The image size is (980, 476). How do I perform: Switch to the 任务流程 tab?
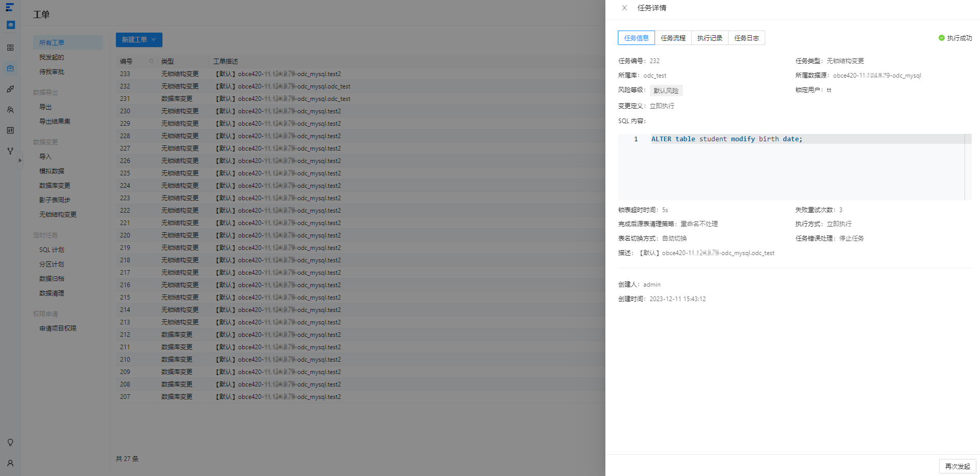pos(673,38)
